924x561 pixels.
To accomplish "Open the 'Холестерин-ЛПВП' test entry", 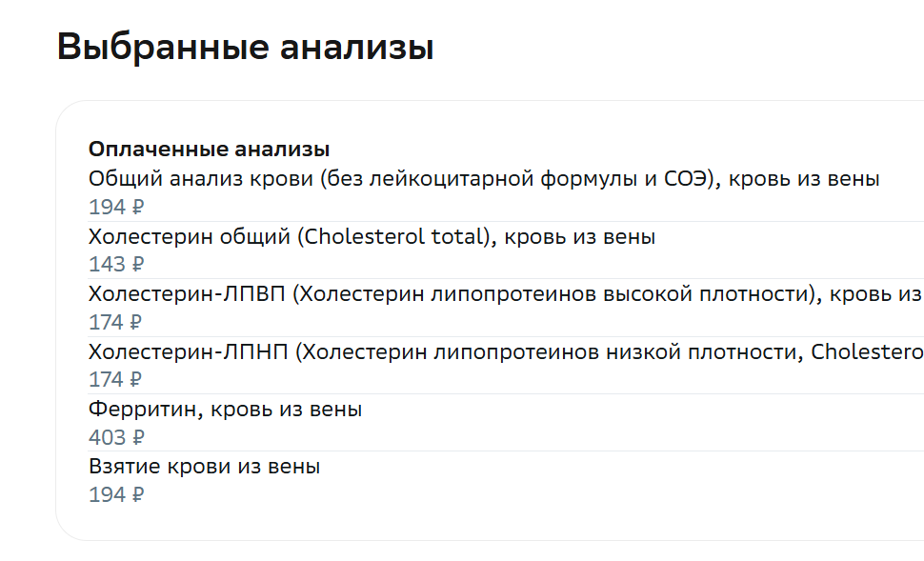I will click(x=506, y=293).
